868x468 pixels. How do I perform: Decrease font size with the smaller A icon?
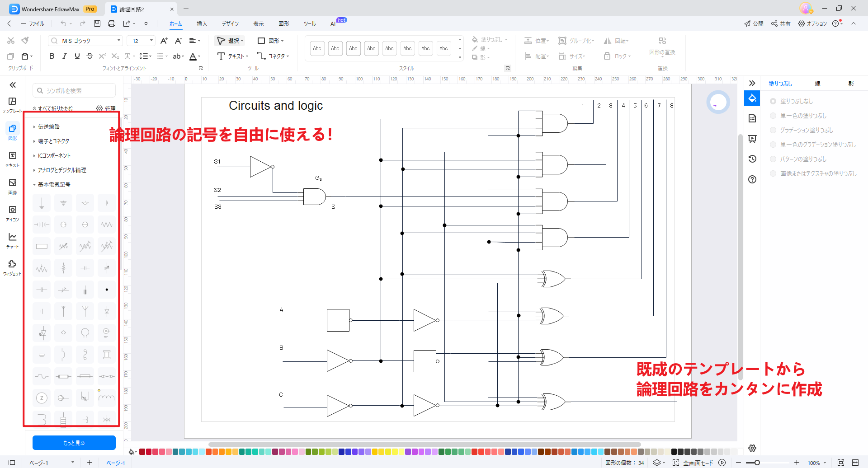pos(179,41)
